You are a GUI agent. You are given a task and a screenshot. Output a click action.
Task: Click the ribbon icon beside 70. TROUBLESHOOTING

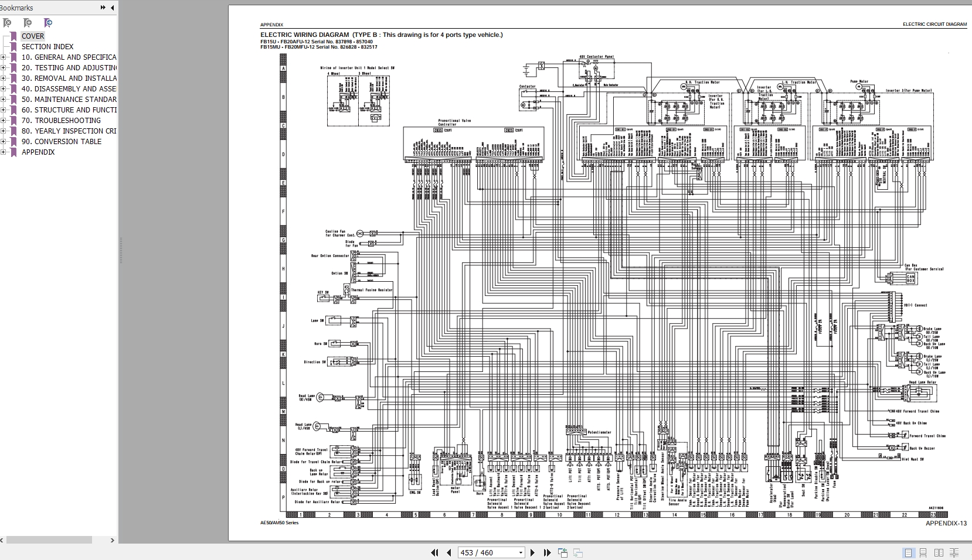point(13,120)
